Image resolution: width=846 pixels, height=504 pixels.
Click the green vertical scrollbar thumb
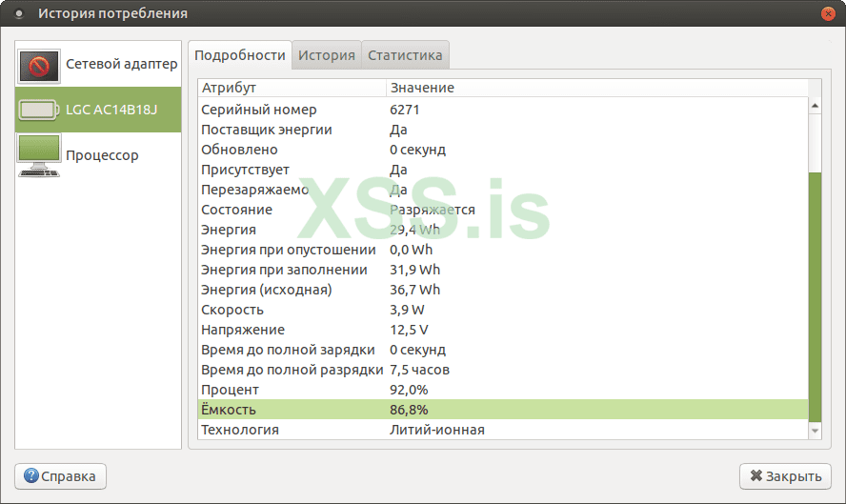click(815, 297)
